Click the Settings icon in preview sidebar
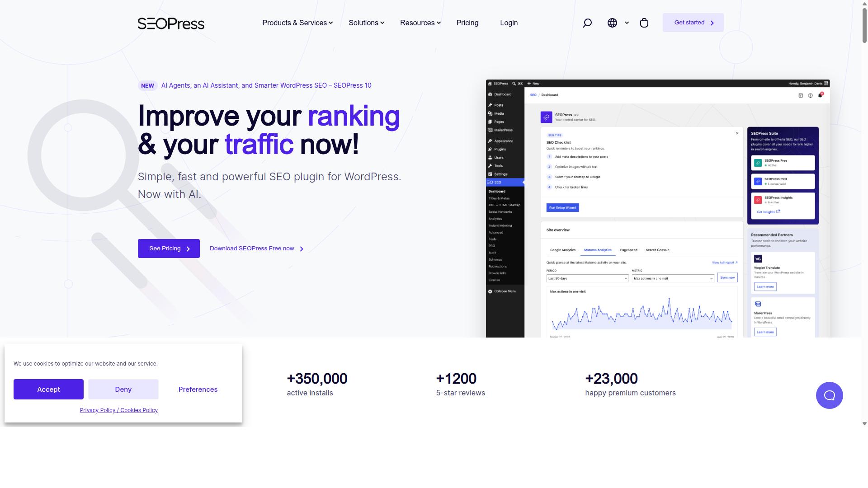The width and height of the screenshot is (868, 488). coord(490,174)
